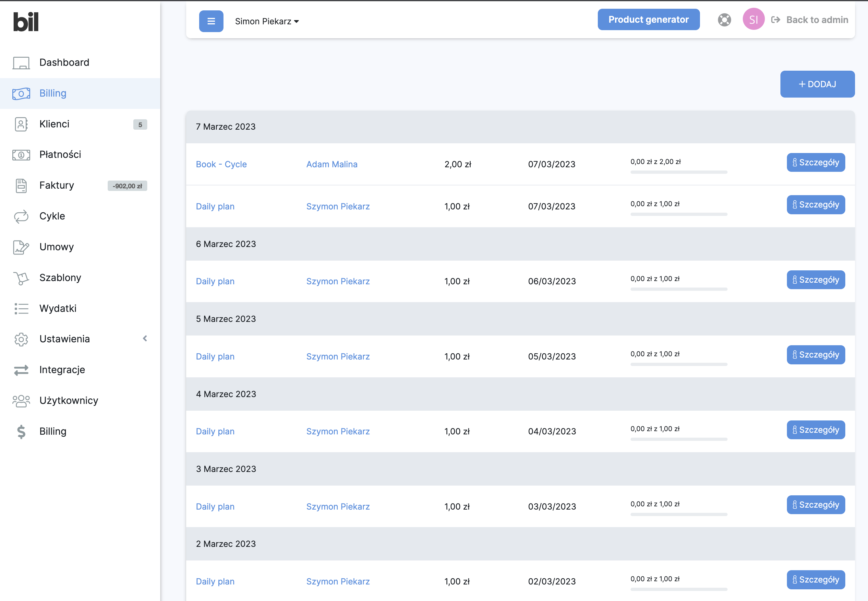Go to Wydatki in the sidebar
The width and height of the screenshot is (868, 601).
pyautogui.click(x=58, y=308)
